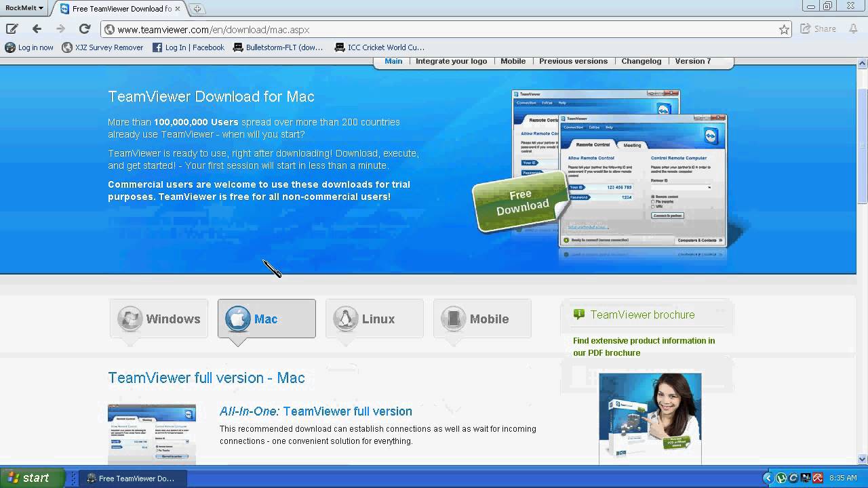The height and width of the screenshot is (488, 868).
Task: Select the Mac platform button
Action: (267, 319)
